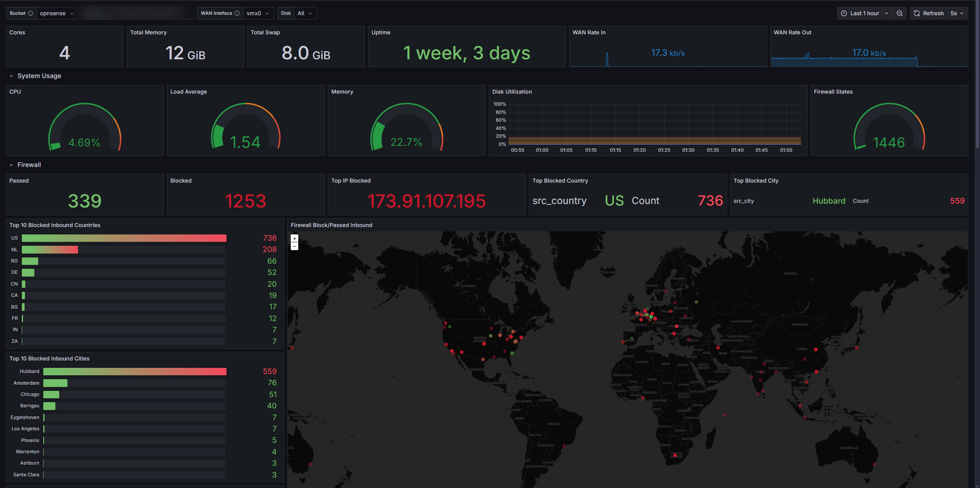980x488 pixels.
Task: Click the page vertical scrollbar
Action: coord(977,74)
